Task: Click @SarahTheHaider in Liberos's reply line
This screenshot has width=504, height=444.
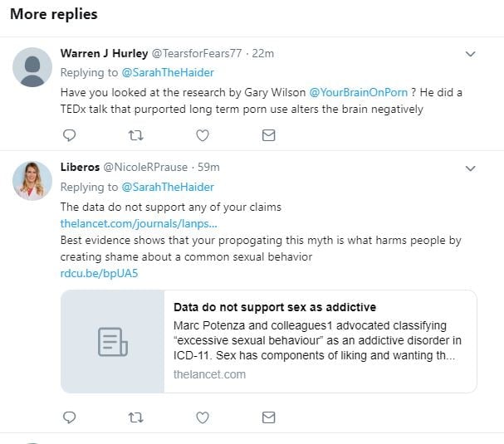Action: 167,187
